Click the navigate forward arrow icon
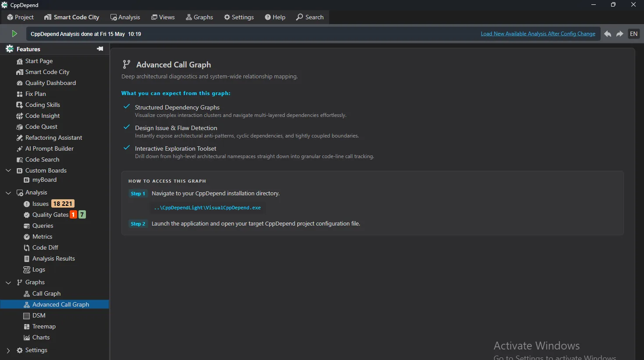Screen dimensions: 644x360 click(620, 34)
